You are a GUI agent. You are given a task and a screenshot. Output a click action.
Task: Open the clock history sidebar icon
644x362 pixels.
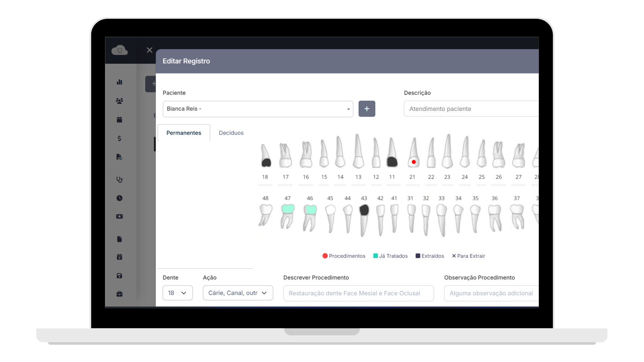(x=119, y=198)
